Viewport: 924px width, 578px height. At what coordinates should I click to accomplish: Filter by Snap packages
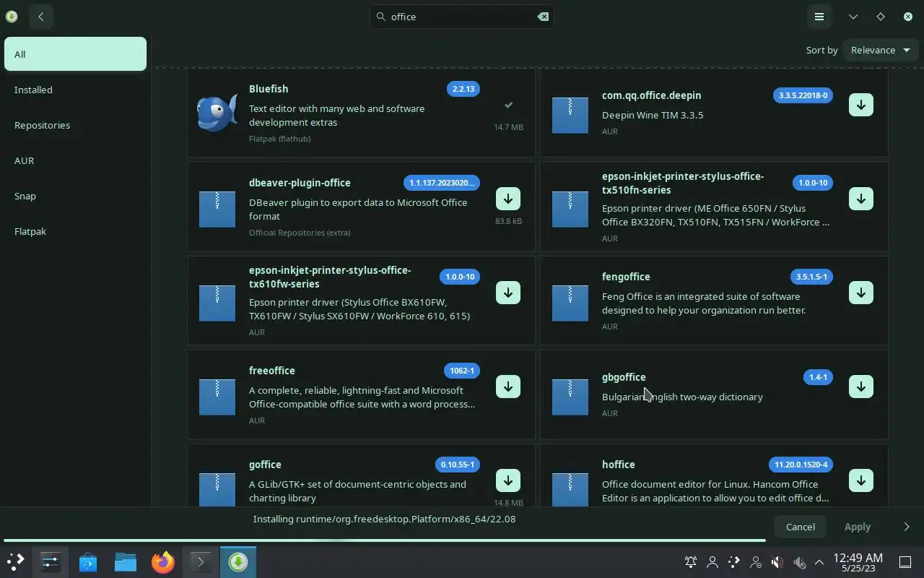(x=75, y=196)
